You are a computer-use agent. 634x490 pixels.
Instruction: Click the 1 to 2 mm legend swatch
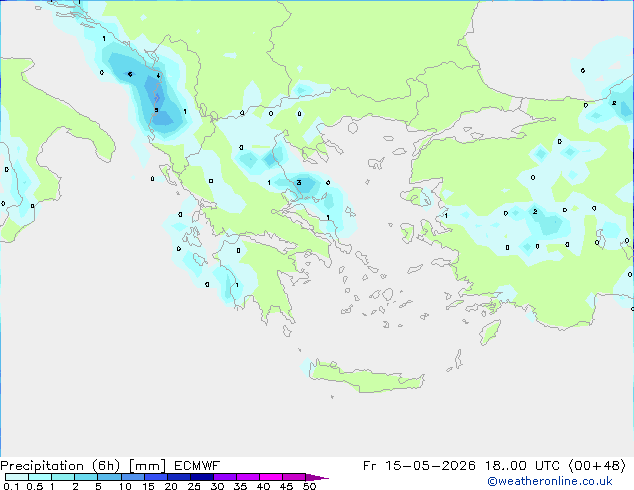pos(63,477)
